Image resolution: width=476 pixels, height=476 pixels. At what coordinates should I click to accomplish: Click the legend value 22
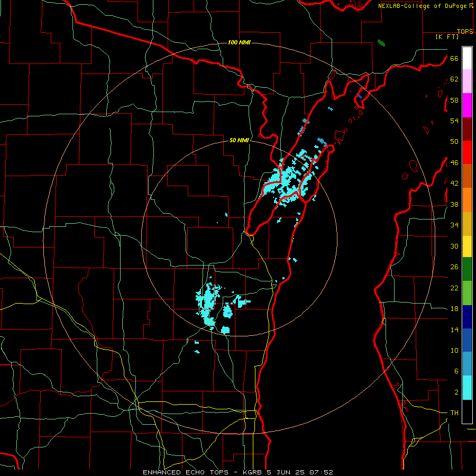[454, 288]
